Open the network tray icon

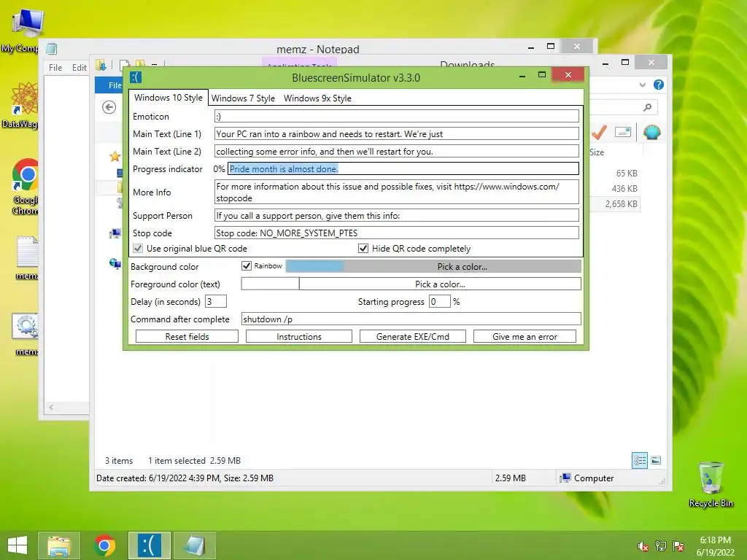661,546
